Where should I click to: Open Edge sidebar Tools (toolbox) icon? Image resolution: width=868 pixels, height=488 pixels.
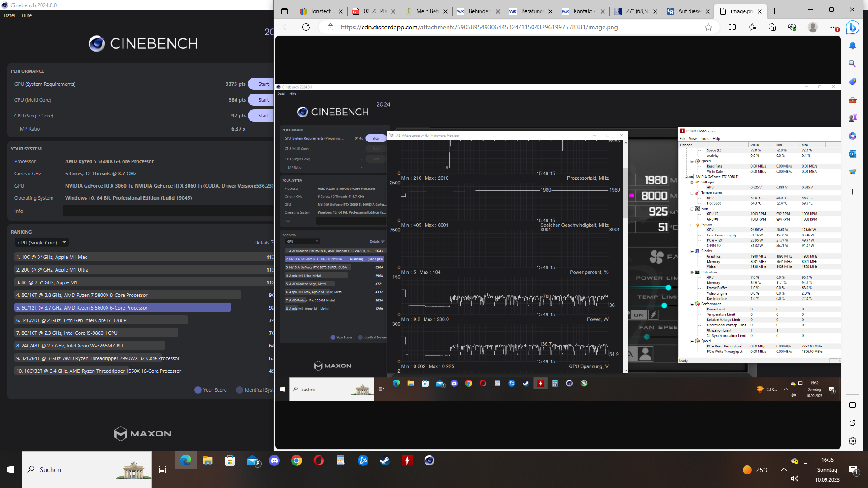pyautogui.click(x=852, y=100)
